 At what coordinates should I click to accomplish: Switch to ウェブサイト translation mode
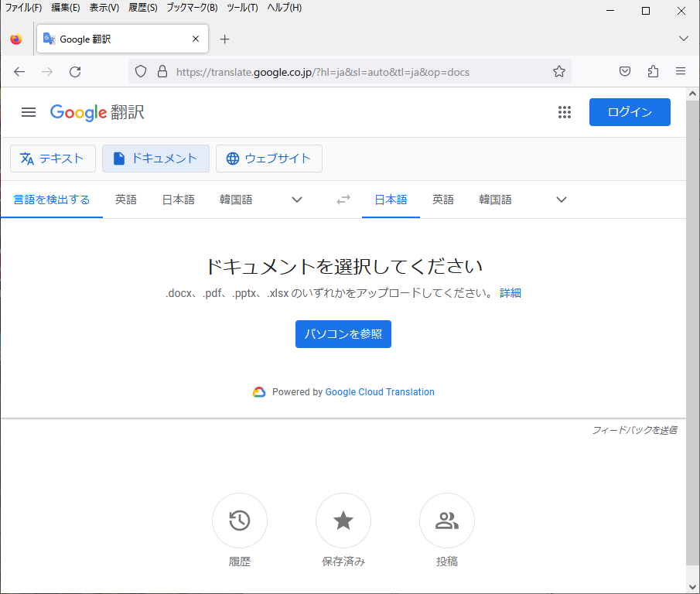(268, 159)
